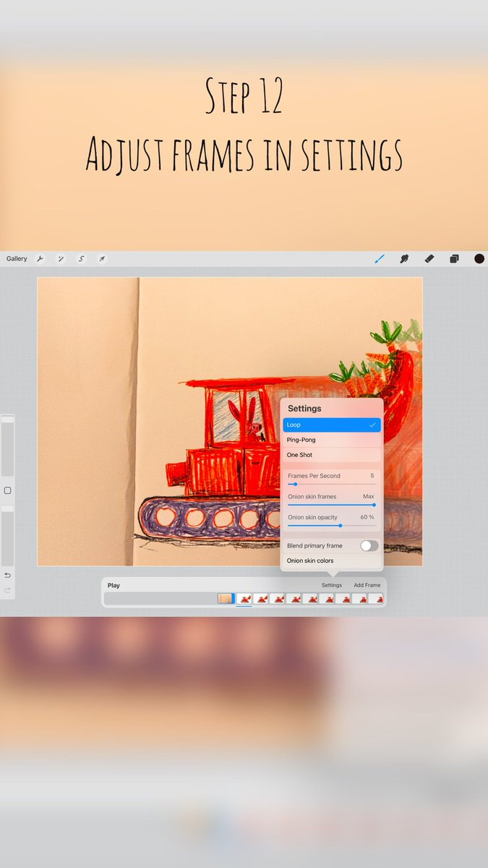This screenshot has width=488, height=868.
Task: Click the Settings popup title
Action: [x=304, y=409]
